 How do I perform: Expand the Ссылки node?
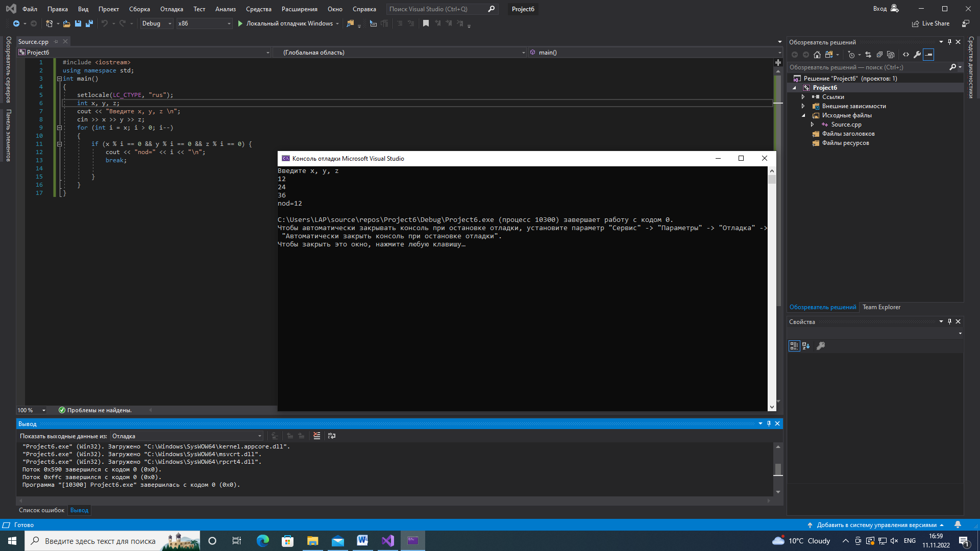tap(803, 97)
